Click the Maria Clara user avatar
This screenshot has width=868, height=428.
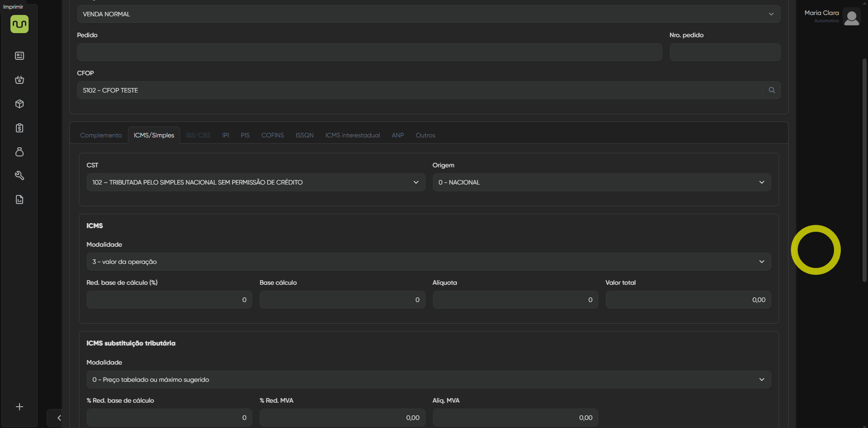click(851, 17)
